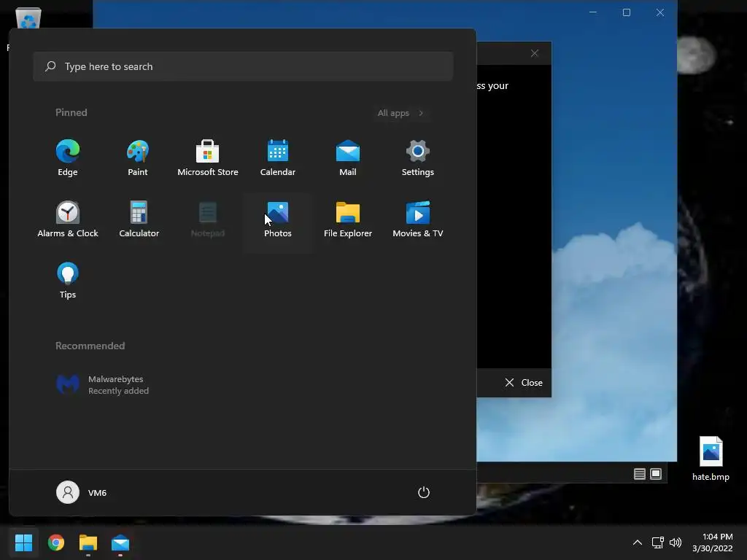Dismiss the dialog with its X icon
747x560 pixels.
coord(535,53)
